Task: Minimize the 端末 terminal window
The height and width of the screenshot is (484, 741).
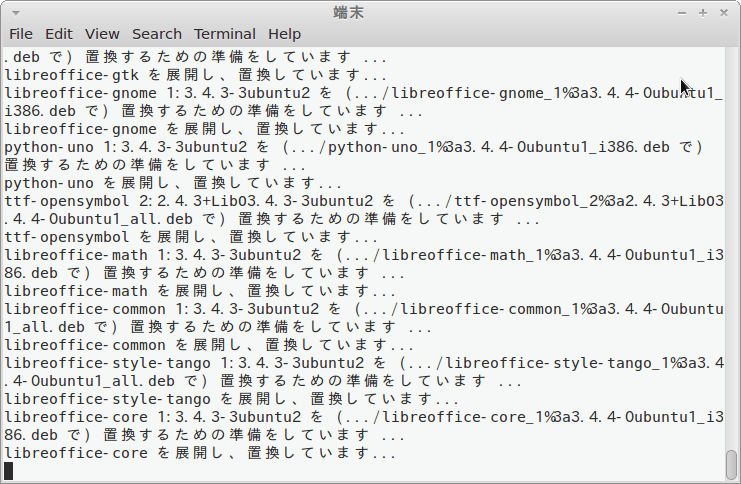Action: coord(681,13)
